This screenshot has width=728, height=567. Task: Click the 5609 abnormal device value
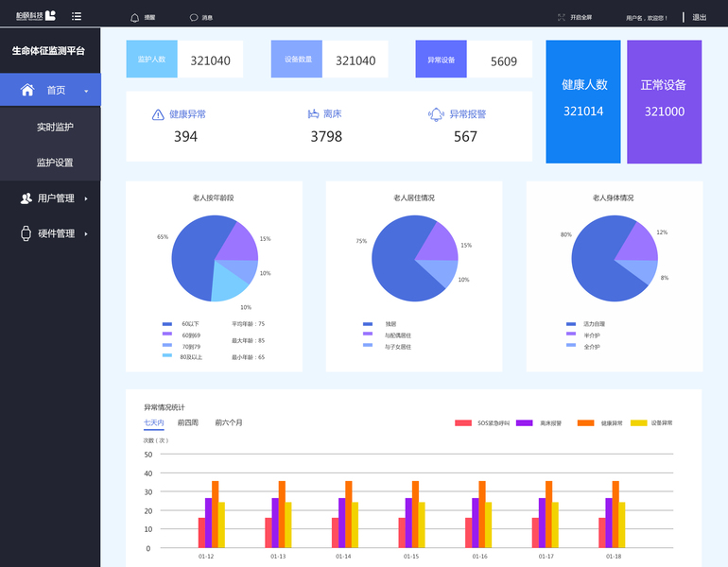click(504, 61)
